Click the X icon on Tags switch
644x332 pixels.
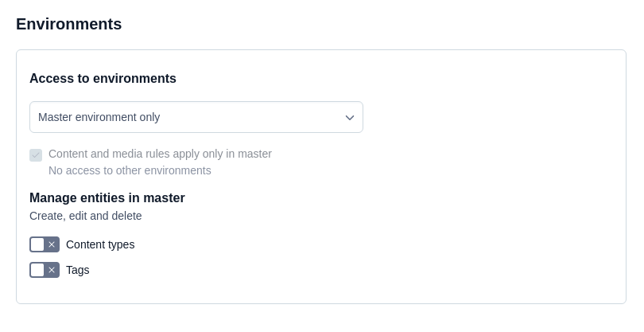52,270
